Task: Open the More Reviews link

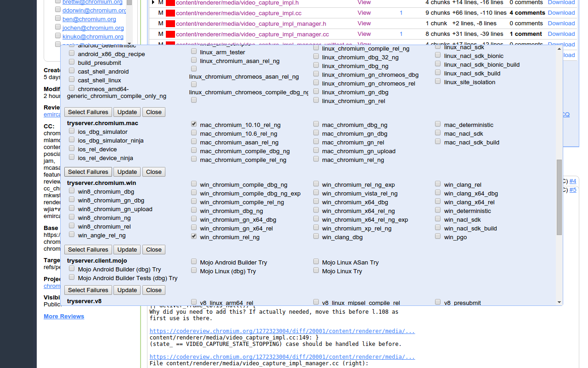Action: [x=64, y=316]
